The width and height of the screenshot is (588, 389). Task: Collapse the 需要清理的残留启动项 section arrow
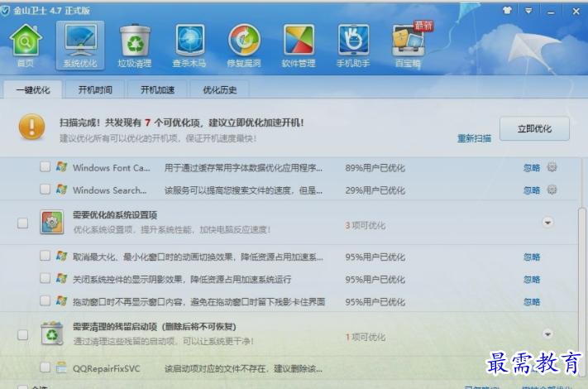click(x=547, y=334)
